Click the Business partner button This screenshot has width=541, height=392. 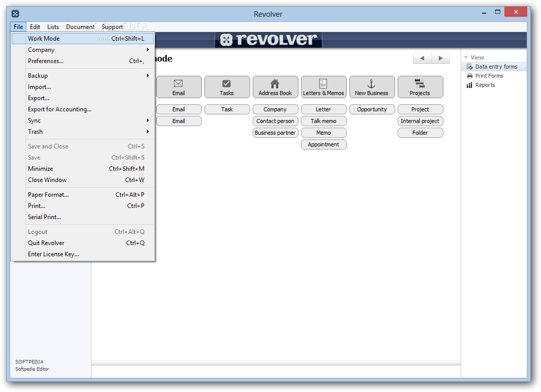276,133
